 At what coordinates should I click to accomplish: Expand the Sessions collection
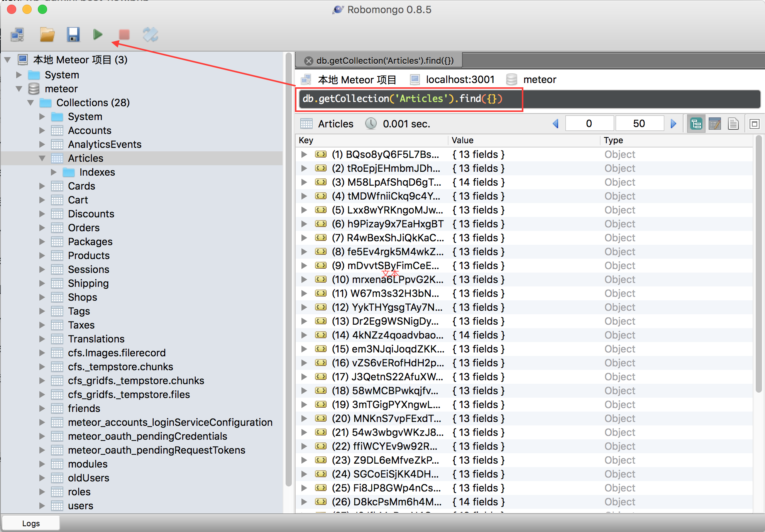pyautogui.click(x=42, y=269)
